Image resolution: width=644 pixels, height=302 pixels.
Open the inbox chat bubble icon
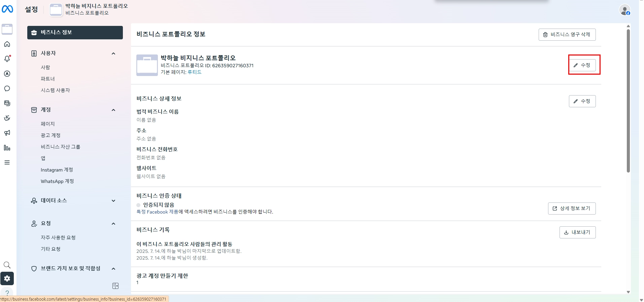click(7, 88)
